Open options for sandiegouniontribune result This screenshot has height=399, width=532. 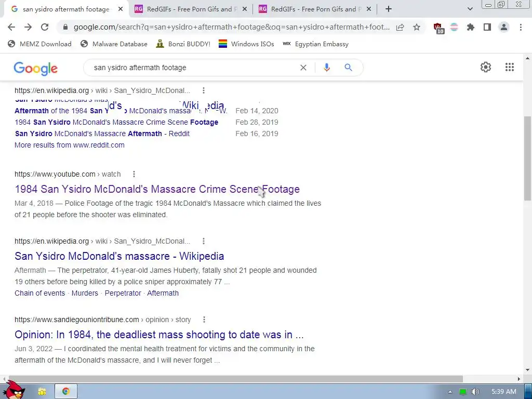point(204,320)
